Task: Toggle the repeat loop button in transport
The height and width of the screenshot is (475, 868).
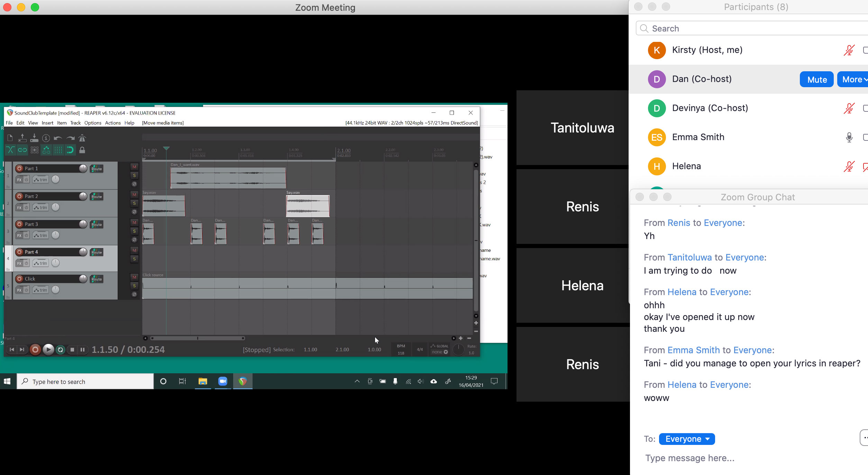Action: [x=61, y=350]
